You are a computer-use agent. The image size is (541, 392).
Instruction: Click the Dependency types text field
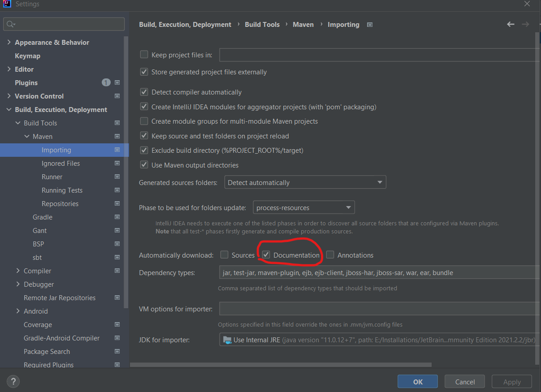[379, 272]
